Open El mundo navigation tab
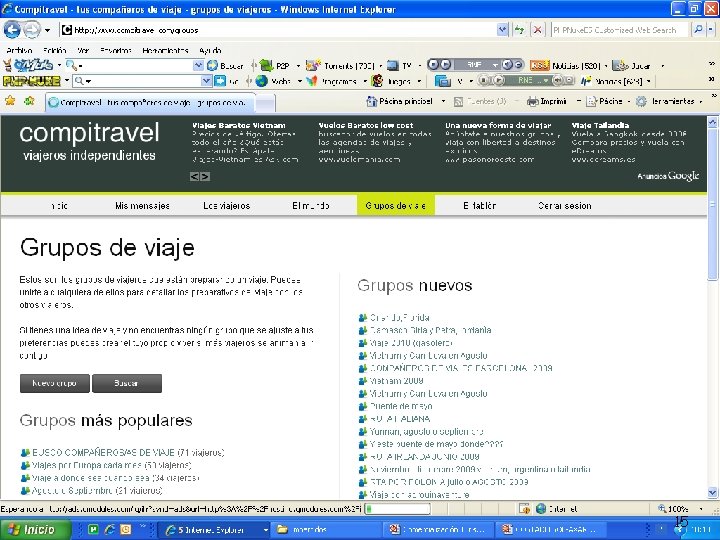The height and width of the screenshot is (540, 720). click(x=311, y=206)
